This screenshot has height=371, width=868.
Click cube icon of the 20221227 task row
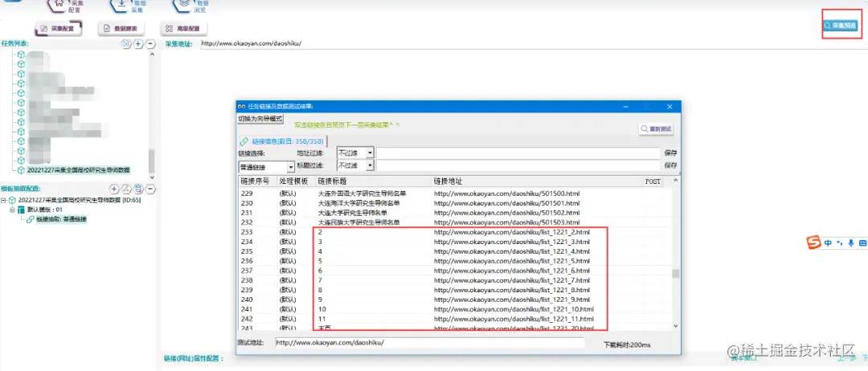click(21, 170)
